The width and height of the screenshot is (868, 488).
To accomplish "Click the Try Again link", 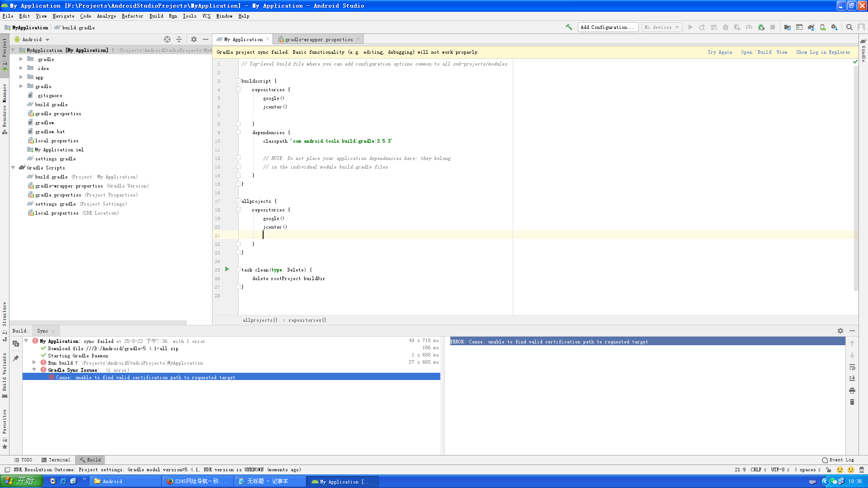I will click(x=720, y=52).
